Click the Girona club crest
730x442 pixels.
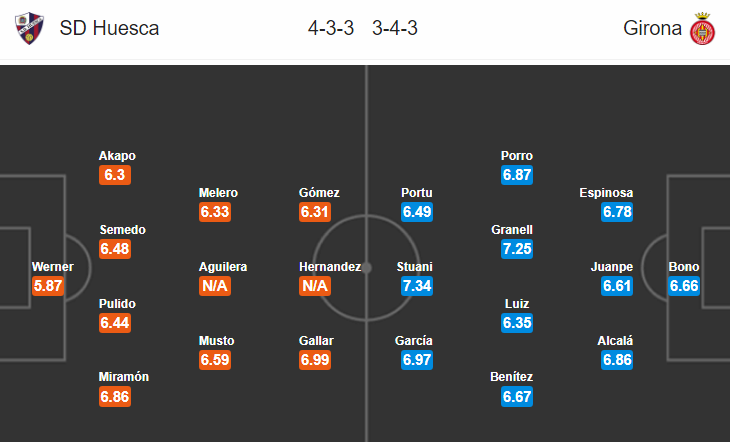coord(702,28)
